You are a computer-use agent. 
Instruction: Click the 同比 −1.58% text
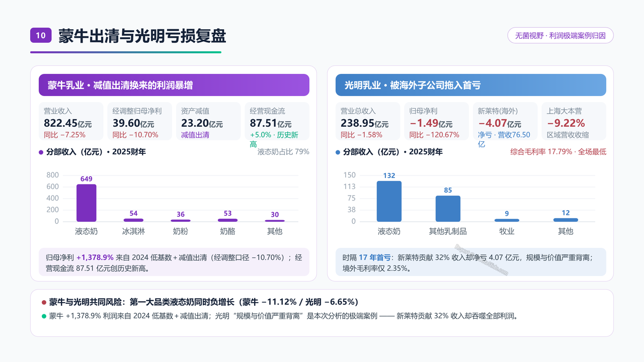click(361, 135)
